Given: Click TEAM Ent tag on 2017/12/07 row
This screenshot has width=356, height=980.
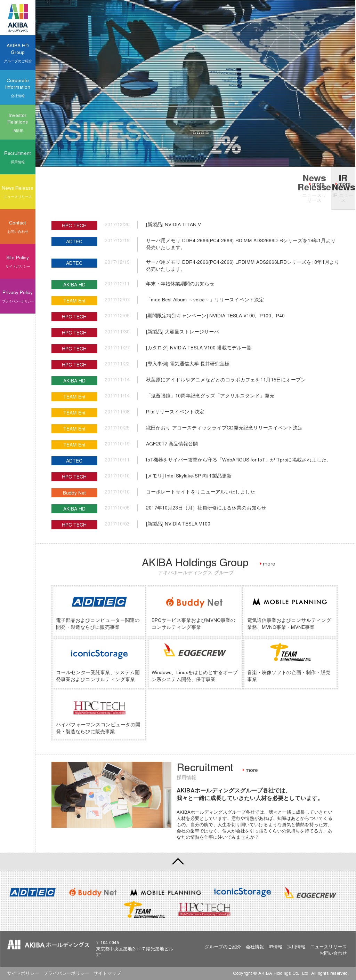Looking at the screenshot, I should click(74, 301).
